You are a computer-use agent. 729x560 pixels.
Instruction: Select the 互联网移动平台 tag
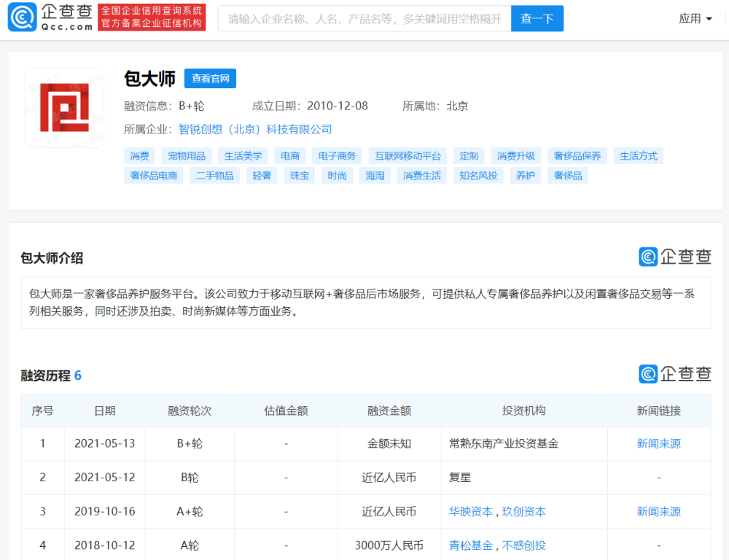408,156
